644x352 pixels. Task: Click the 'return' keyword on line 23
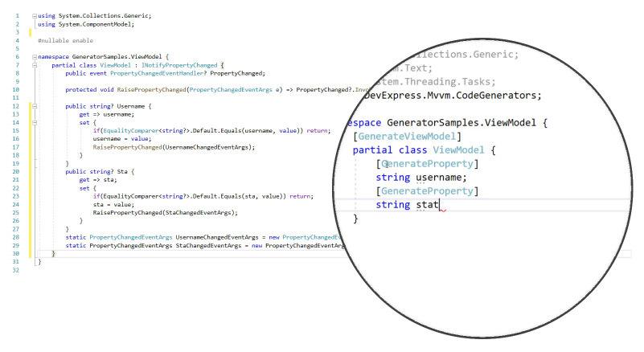tap(299, 196)
